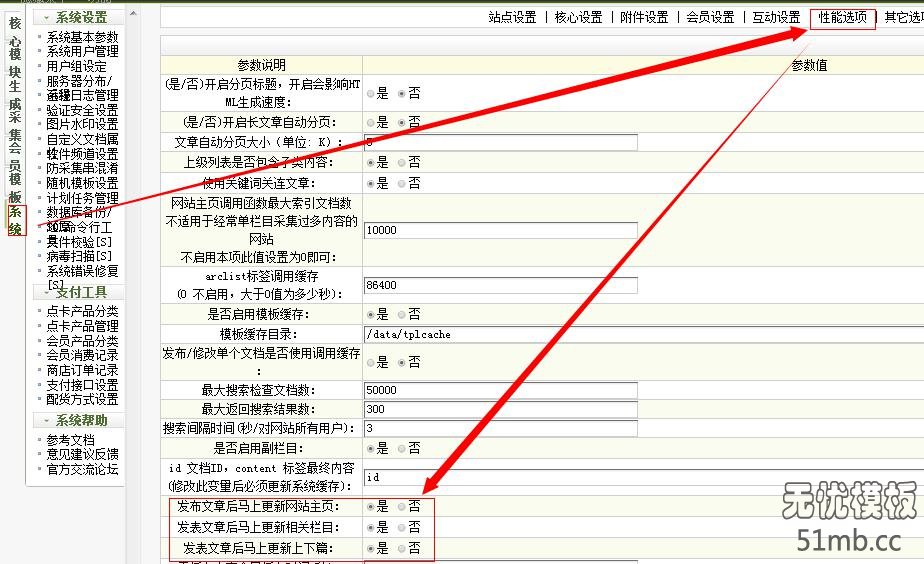924x564 pixels.
Task: Click the 最大搜索检查文档数 field 50000
Action: 501,390
